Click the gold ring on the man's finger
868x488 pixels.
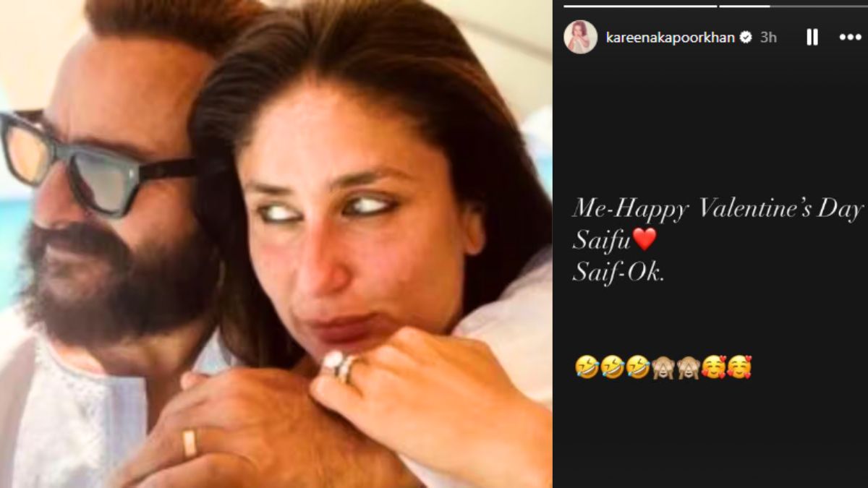pos(189,442)
